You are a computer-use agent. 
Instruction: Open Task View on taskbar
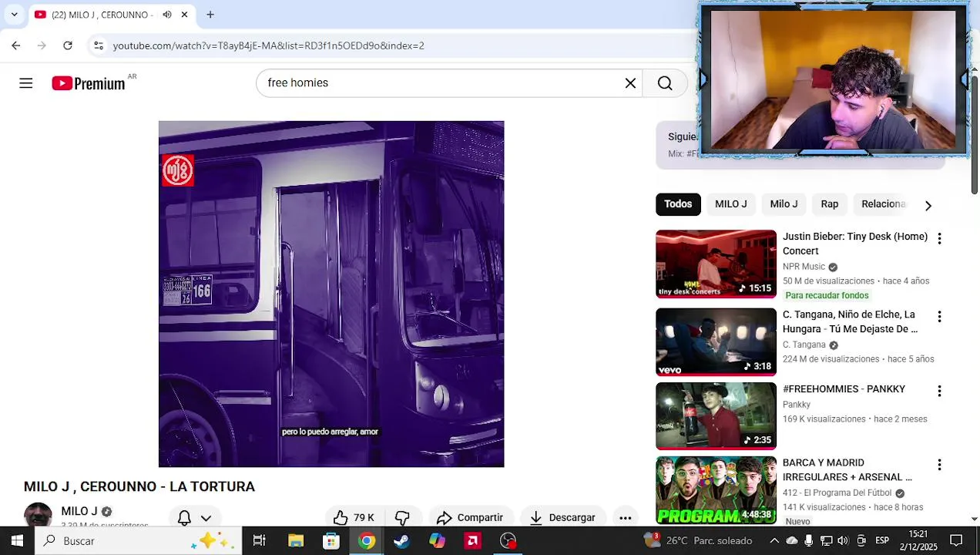(x=260, y=541)
